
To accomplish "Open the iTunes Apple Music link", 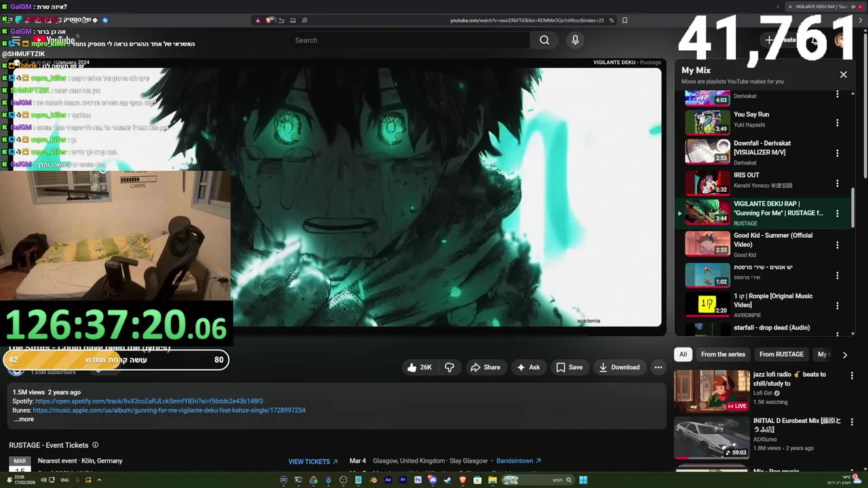I will 169,410.
